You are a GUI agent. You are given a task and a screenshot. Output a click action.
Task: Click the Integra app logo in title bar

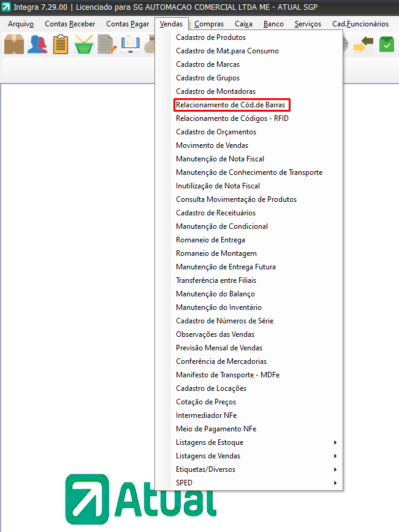(6, 7)
